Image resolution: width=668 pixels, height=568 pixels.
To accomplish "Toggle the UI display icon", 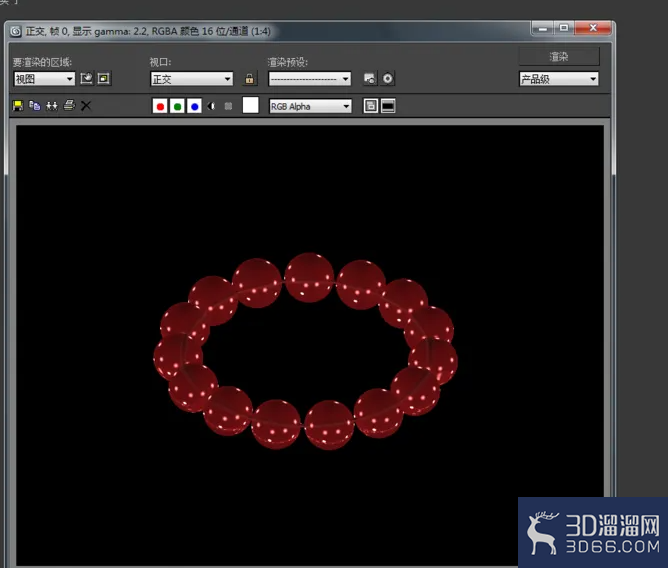I will coord(388,106).
